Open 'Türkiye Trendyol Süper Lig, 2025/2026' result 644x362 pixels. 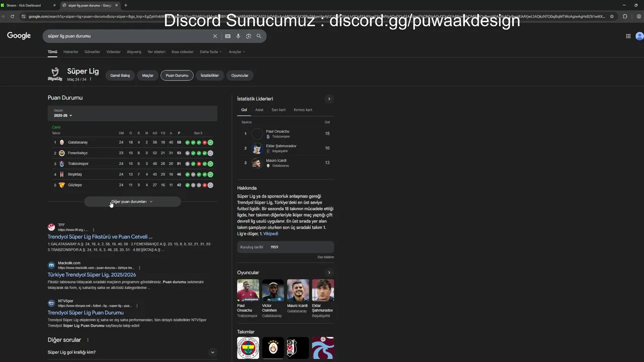[x=92, y=275]
